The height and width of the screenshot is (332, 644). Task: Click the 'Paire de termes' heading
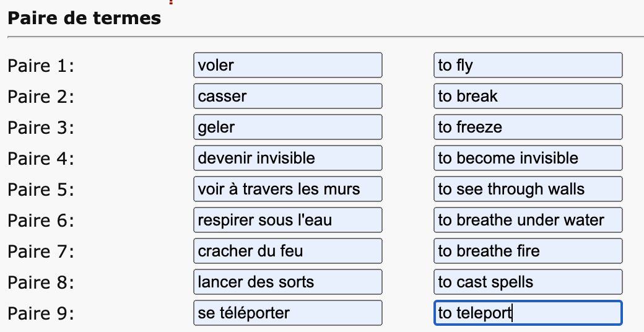(x=84, y=18)
